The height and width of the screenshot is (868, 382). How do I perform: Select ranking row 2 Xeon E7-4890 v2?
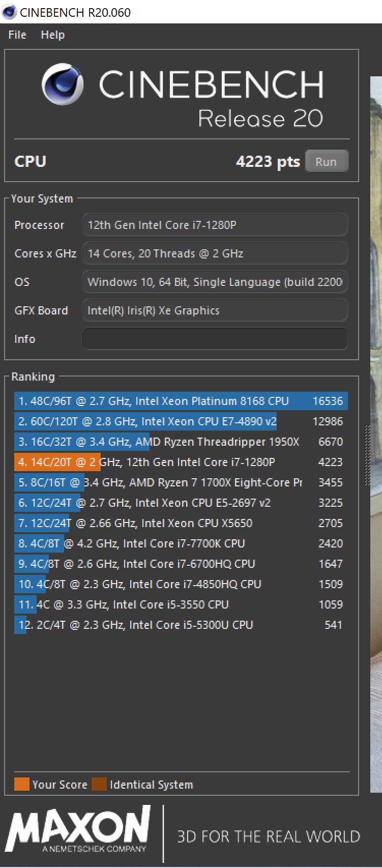click(x=181, y=421)
